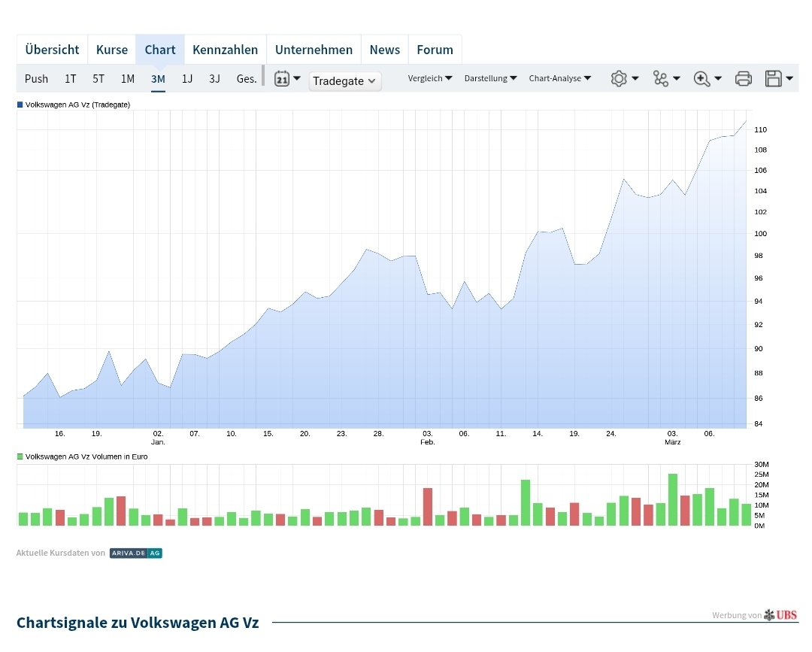
Task: Open the calendar date range icon
Action: (282, 79)
